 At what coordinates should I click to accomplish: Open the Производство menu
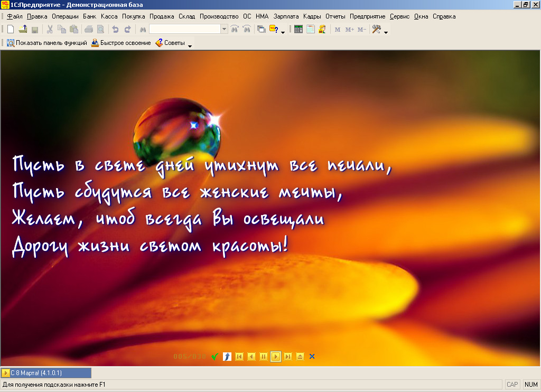click(219, 16)
